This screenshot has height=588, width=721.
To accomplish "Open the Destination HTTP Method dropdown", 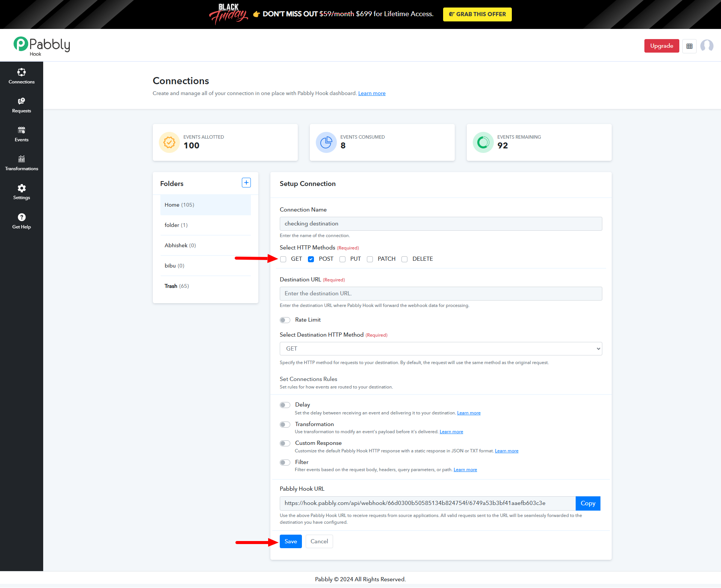I will pos(441,349).
